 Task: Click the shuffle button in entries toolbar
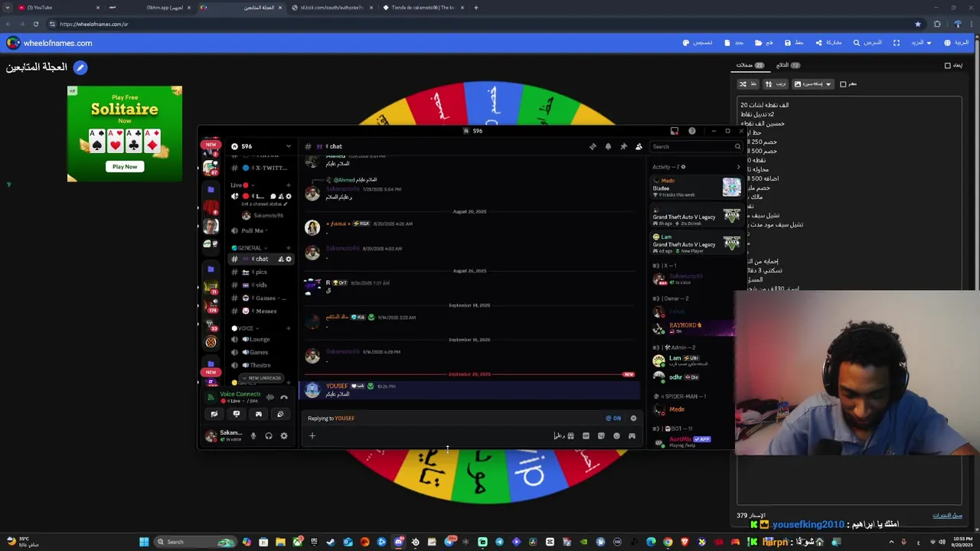[748, 84]
